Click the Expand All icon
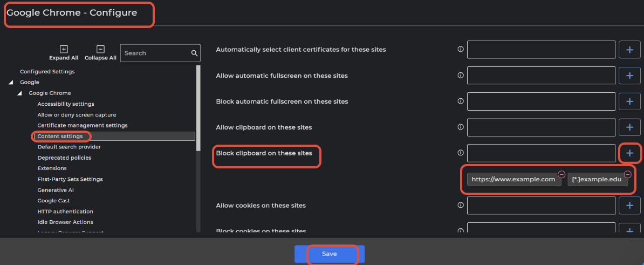Viewport: 644px width, 265px height. click(x=63, y=49)
